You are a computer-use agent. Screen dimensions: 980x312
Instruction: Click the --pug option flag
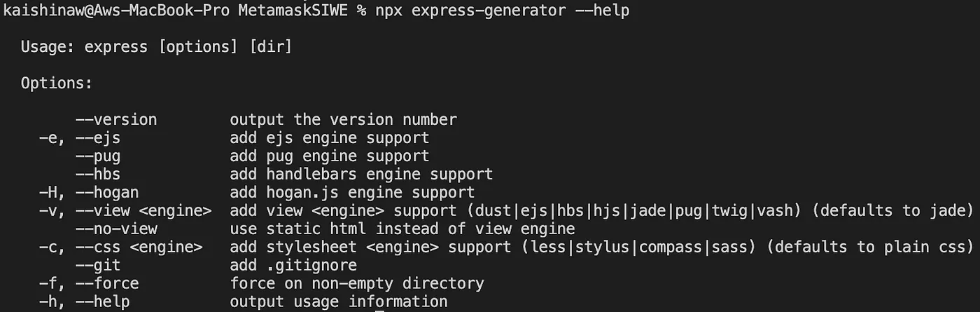pyautogui.click(x=98, y=156)
